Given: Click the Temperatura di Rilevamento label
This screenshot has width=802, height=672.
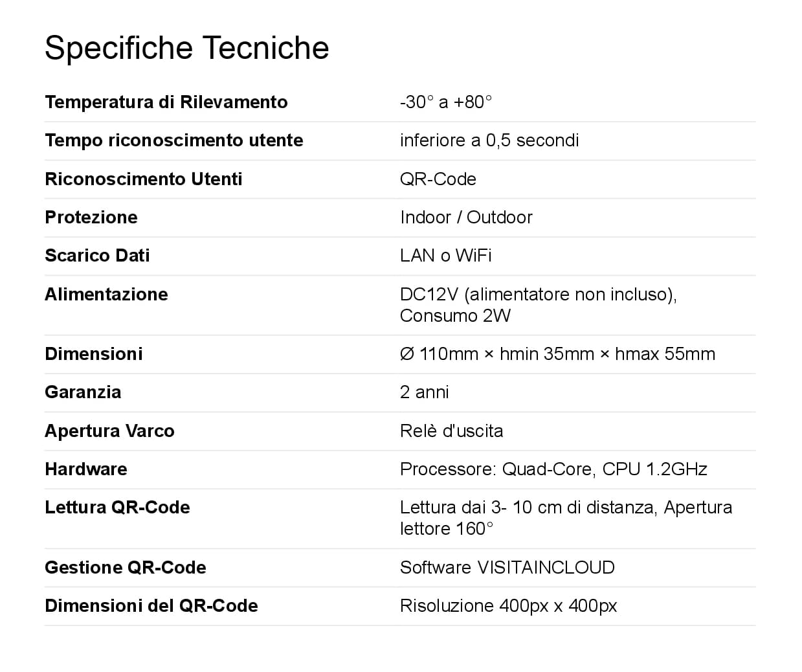Looking at the screenshot, I should click(166, 102).
